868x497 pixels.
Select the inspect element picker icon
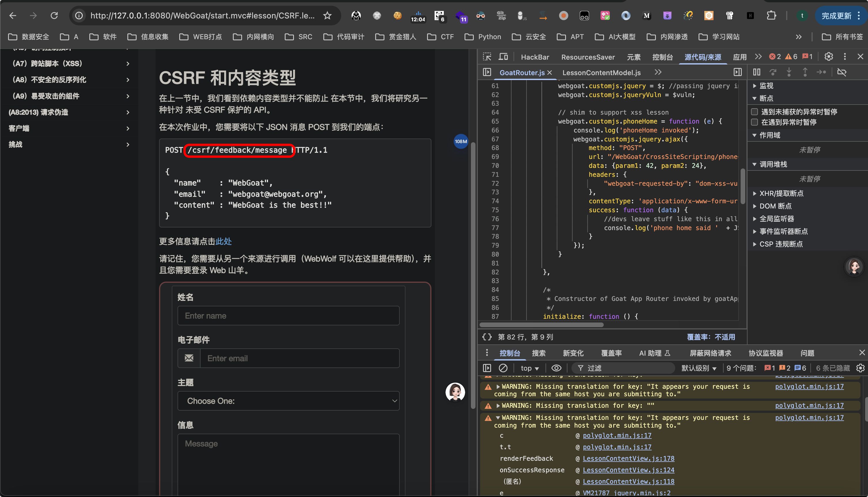coord(487,57)
